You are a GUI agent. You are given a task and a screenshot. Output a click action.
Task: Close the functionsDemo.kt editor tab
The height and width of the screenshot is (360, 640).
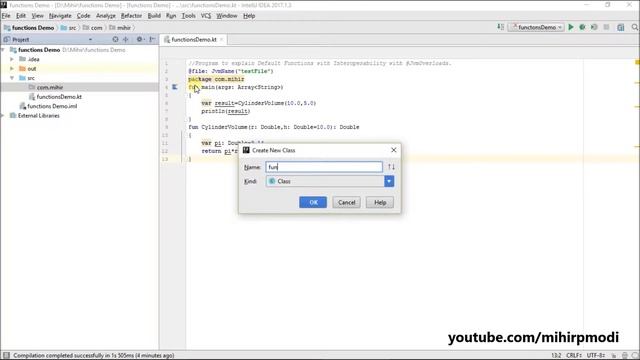[222, 40]
